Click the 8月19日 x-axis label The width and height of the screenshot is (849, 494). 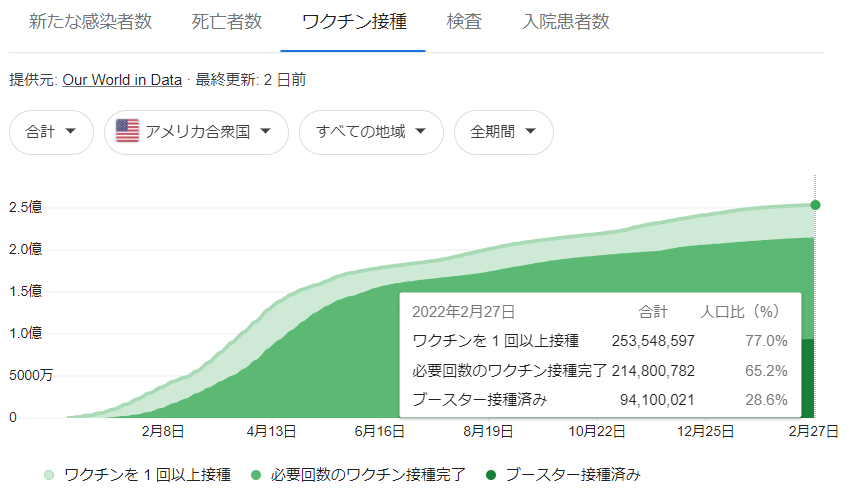point(488,432)
